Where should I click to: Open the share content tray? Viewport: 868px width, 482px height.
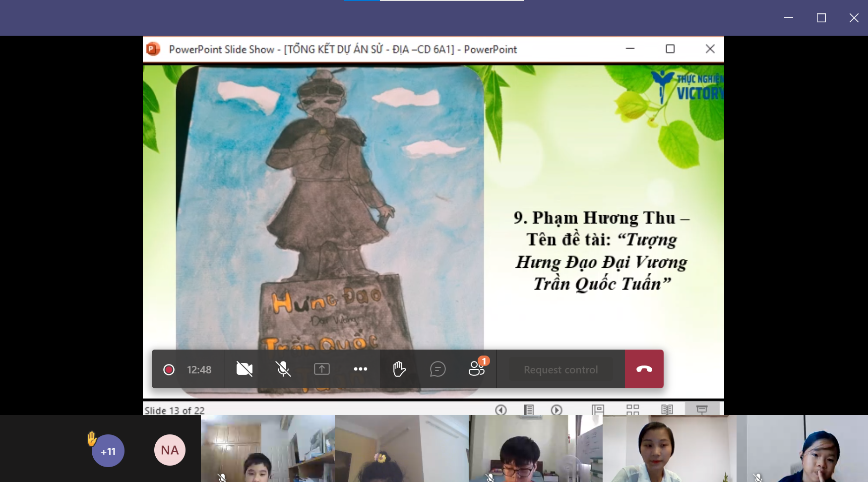[x=321, y=369]
